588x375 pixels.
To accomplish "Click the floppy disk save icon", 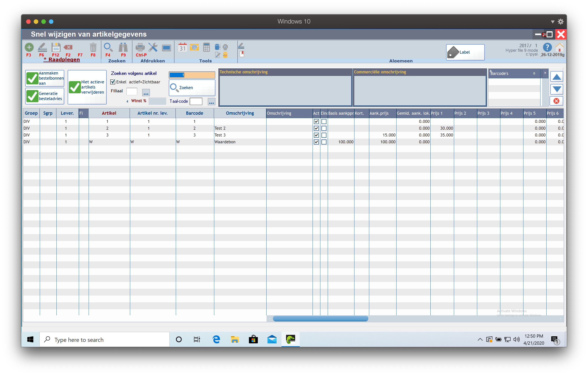I will coord(56,47).
